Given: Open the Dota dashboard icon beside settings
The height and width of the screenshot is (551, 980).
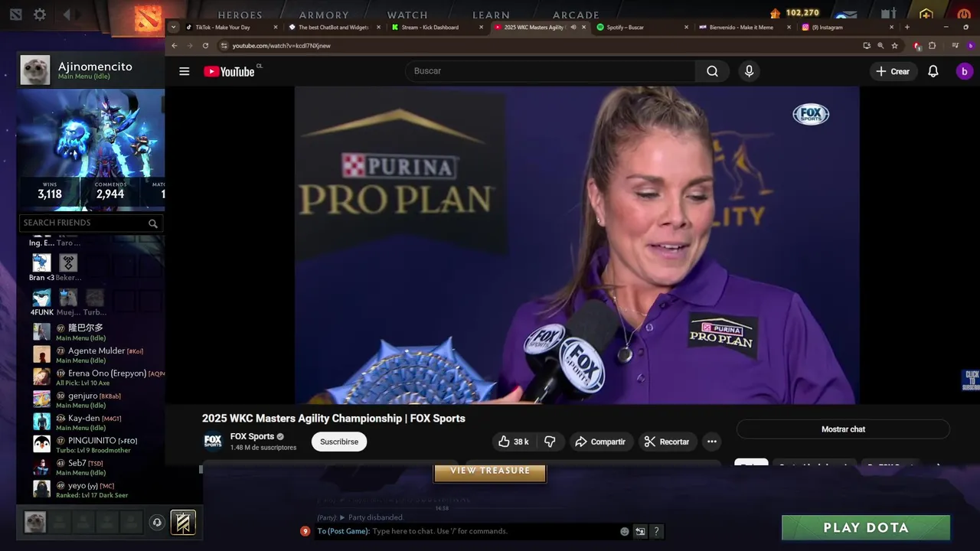Looking at the screenshot, I should (x=16, y=15).
